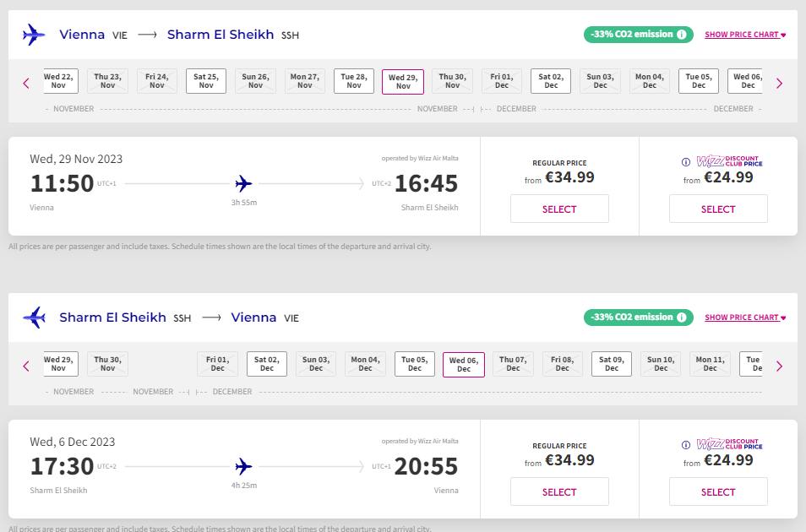Select Sat 25 Nov outbound date

point(206,81)
